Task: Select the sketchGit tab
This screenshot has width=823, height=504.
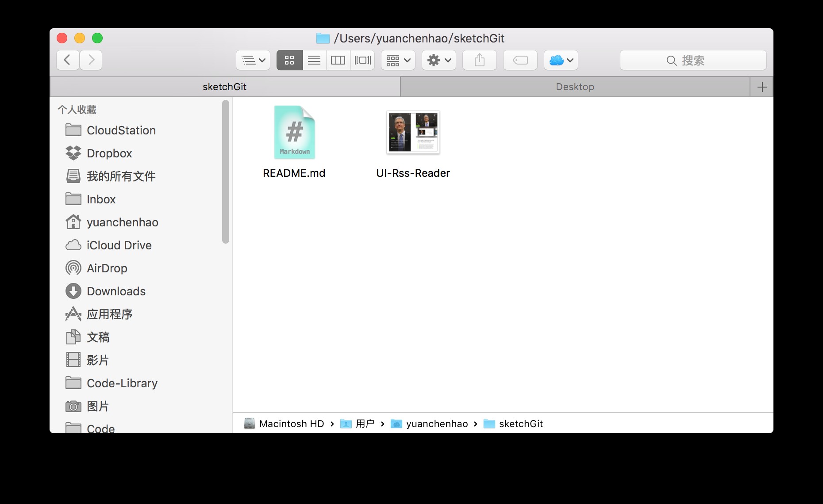Action: coord(225,87)
